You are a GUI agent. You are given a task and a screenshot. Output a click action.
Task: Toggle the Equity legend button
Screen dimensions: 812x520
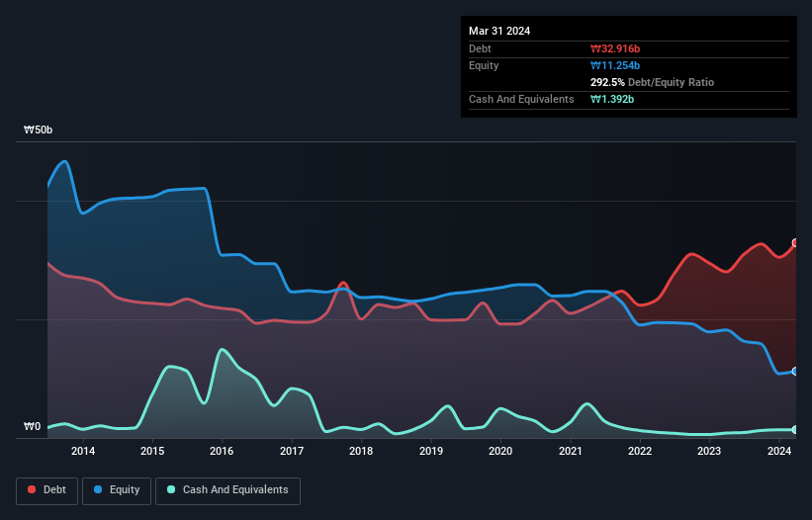tap(117, 490)
